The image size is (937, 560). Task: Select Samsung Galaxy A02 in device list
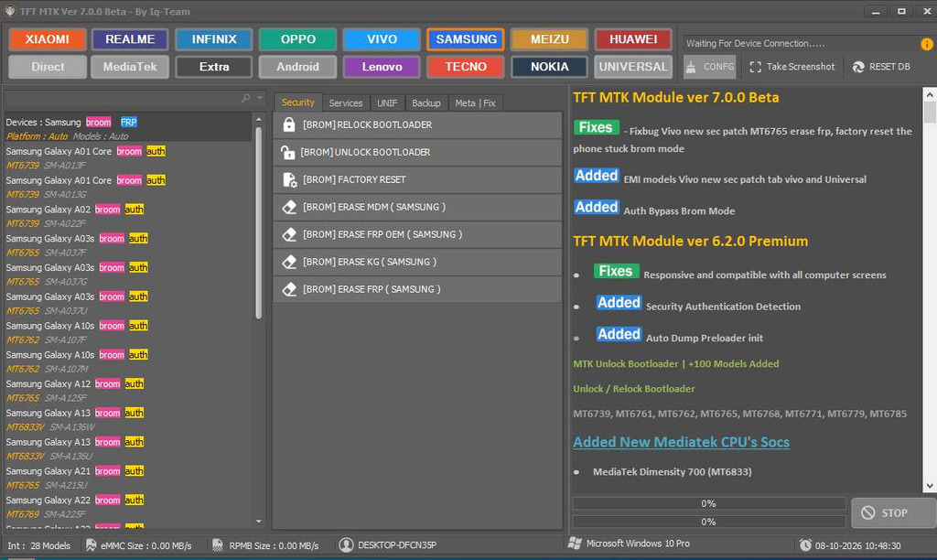130,216
